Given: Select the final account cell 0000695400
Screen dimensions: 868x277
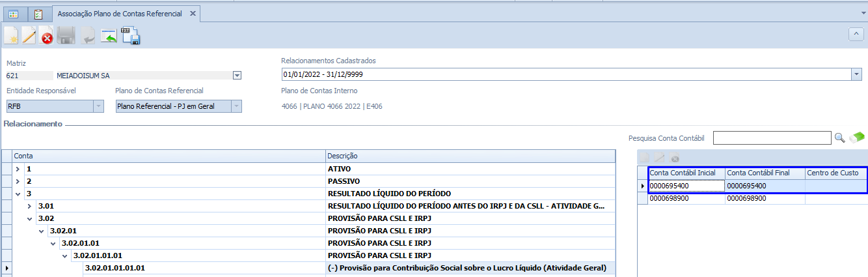Looking at the screenshot, I should click(x=765, y=186).
